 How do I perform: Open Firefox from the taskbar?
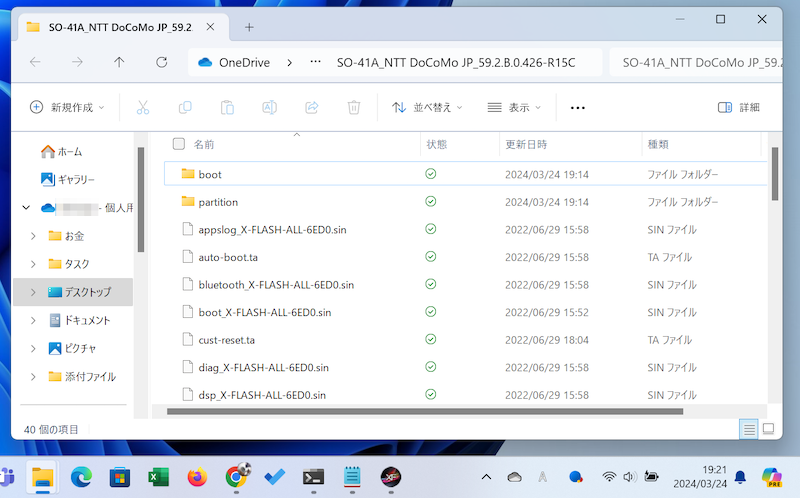pos(196,477)
